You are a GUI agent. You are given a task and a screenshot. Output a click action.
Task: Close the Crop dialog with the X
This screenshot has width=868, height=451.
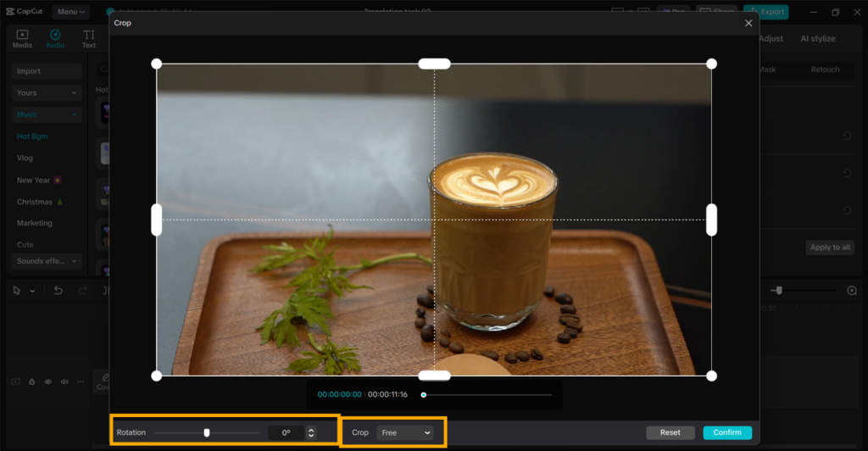coord(748,23)
